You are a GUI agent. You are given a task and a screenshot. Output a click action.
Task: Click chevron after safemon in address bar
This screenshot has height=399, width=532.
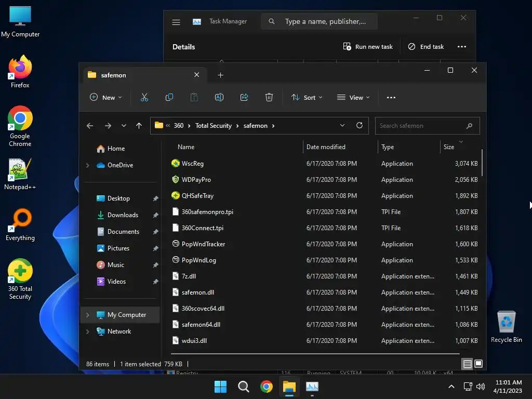coord(273,126)
